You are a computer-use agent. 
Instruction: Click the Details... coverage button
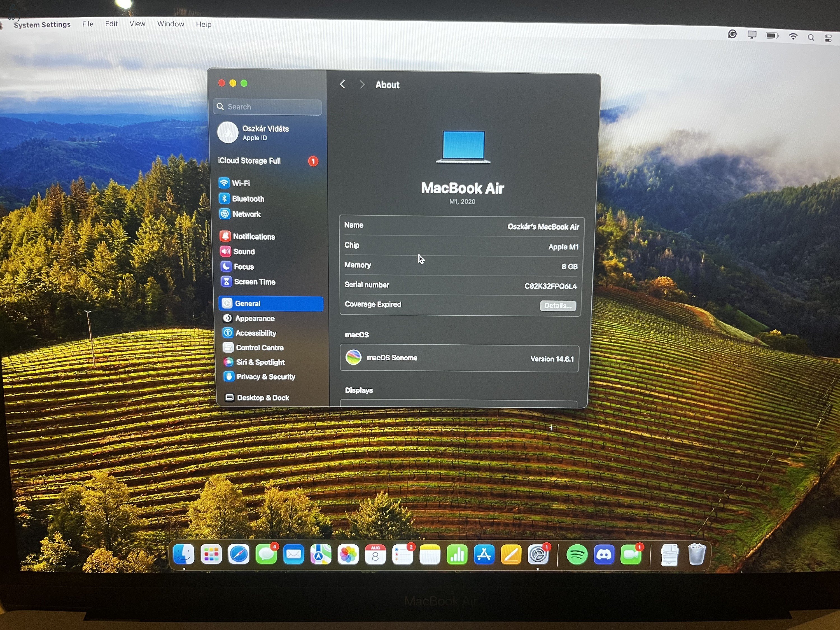click(558, 306)
